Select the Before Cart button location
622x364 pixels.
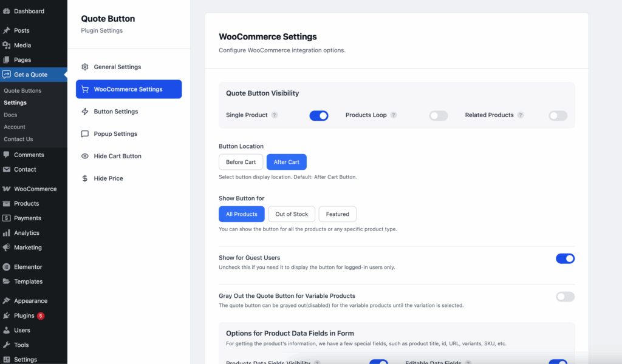pos(241,162)
